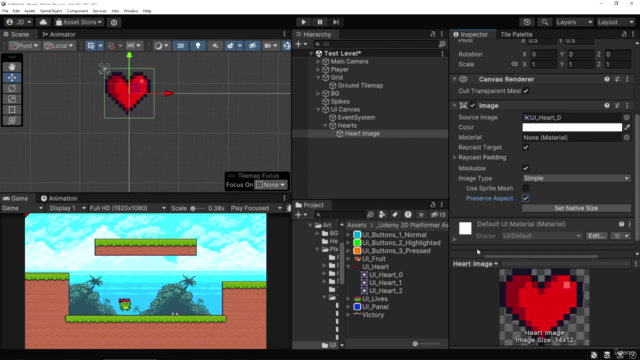Open the Undo History icon
This screenshot has width=640, height=360.
coord(527,22)
